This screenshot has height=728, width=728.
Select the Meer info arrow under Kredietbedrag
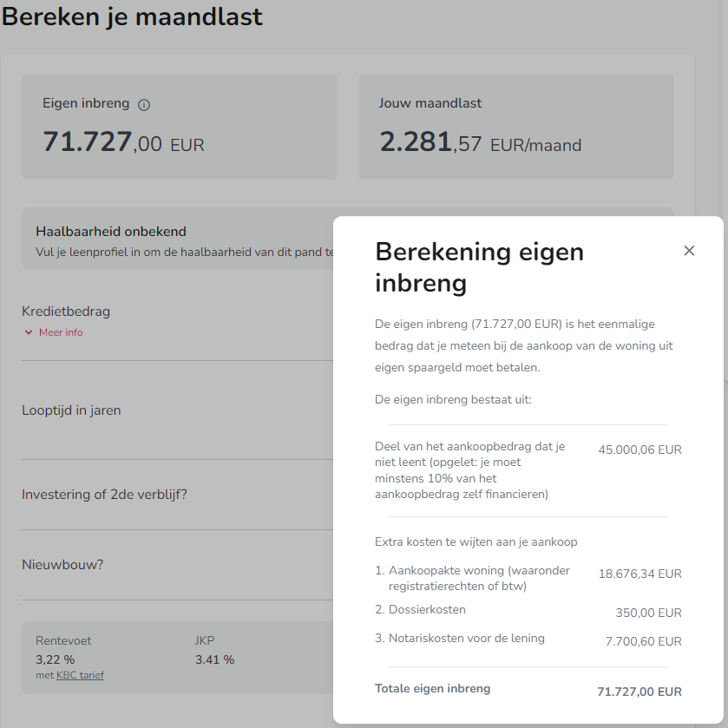(29, 332)
